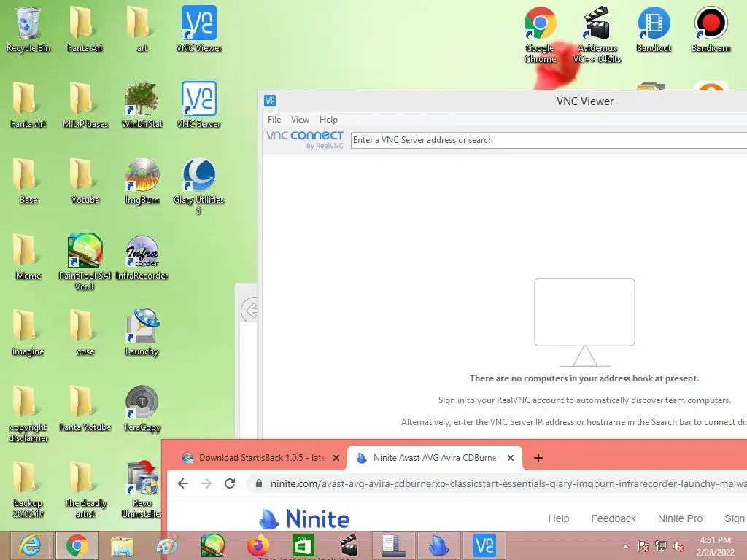Open the imagine folder
The width and height of the screenshot is (747, 560).
click(28, 332)
